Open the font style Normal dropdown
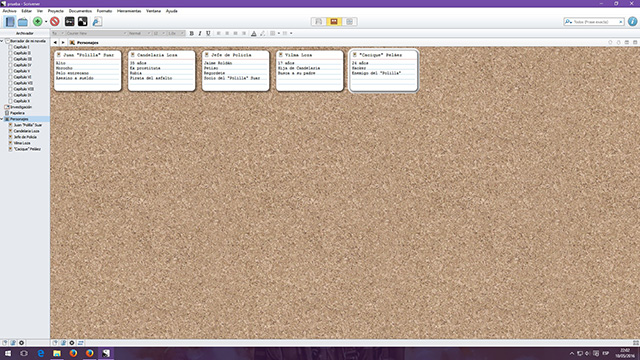Image resolution: width=640 pixels, height=360 pixels. (139, 33)
